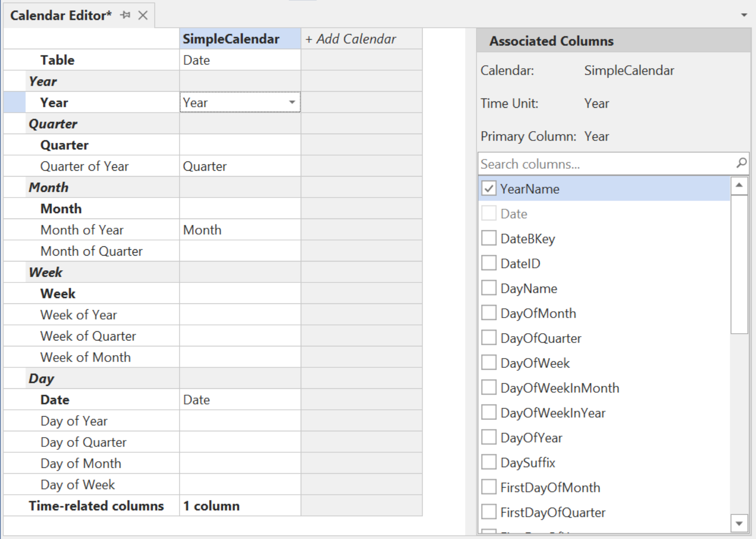Close the Calendar Editor tab
Viewport: 756px width, 539px height.
(x=142, y=15)
